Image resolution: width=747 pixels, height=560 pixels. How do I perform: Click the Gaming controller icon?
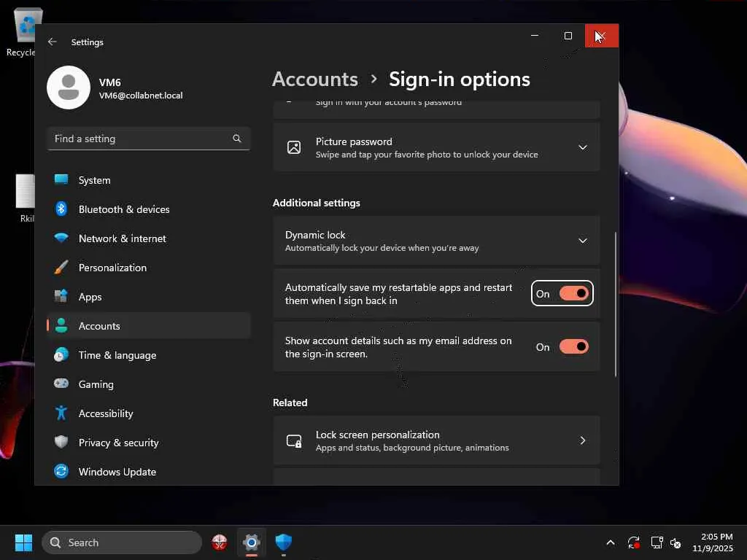(61, 384)
